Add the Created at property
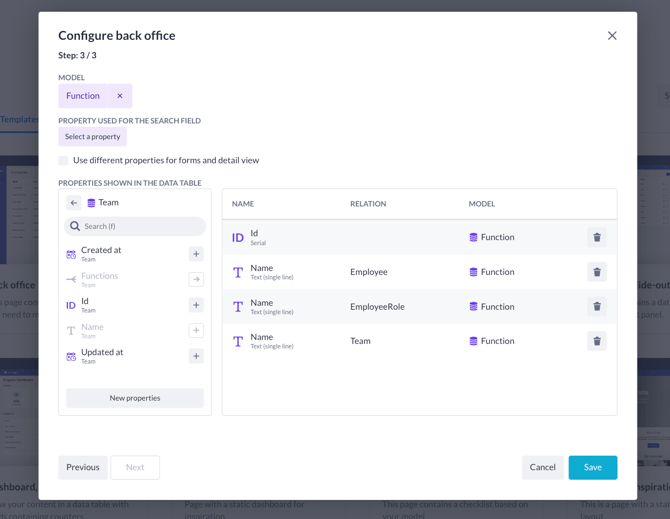The width and height of the screenshot is (670, 519). pyautogui.click(x=196, y=254)
